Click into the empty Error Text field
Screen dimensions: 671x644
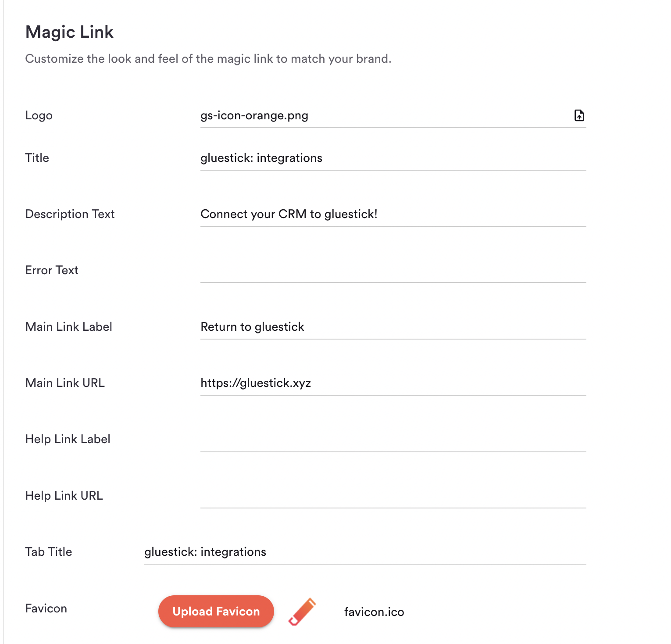393,271
